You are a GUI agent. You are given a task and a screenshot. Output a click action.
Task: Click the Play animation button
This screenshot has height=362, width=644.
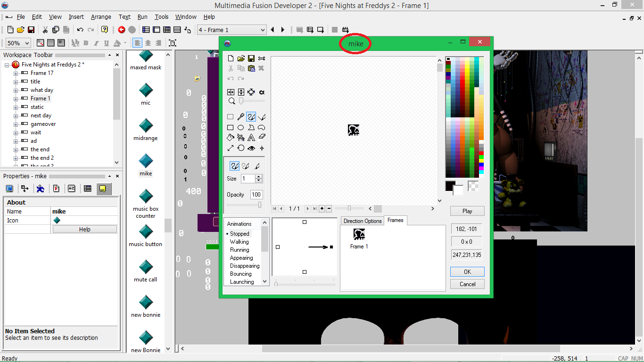[x=467, y=211]
